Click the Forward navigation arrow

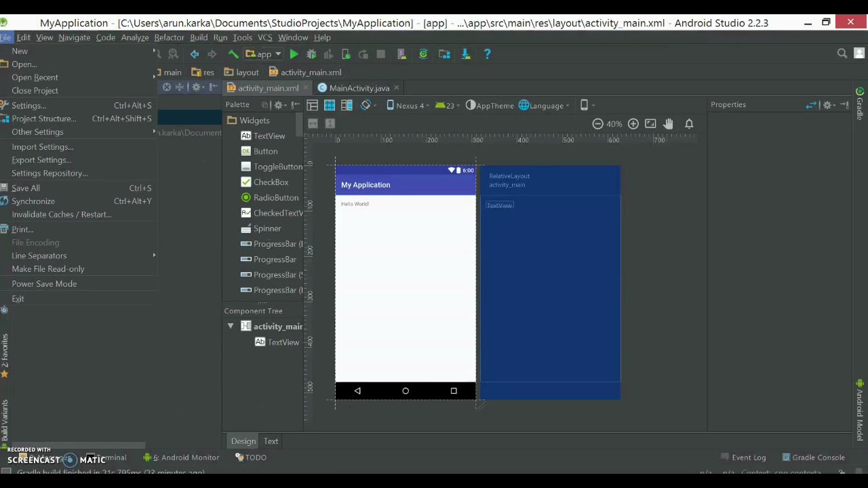click(212, 54)
